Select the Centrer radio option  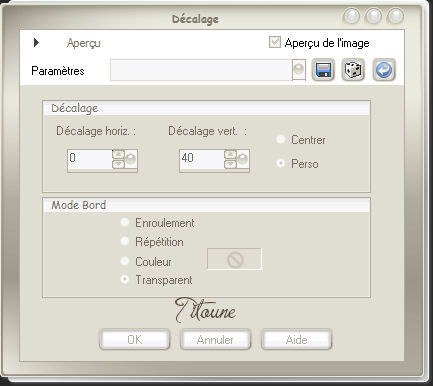[281, 139]
